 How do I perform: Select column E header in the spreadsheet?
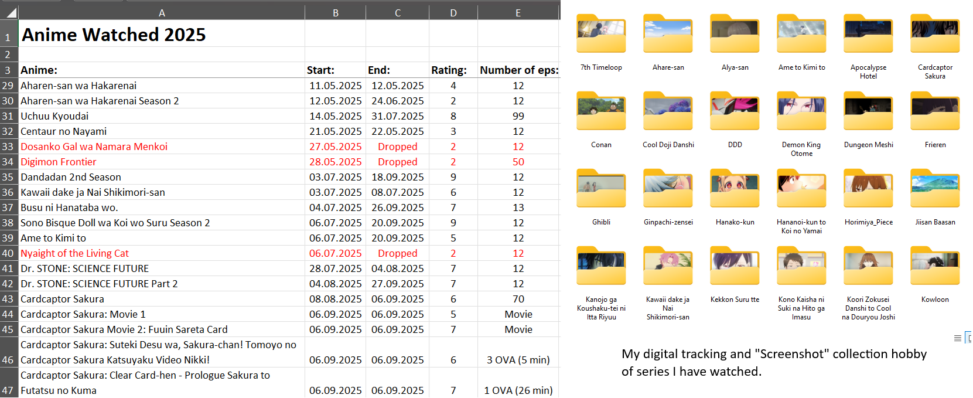tap(518, 12)
